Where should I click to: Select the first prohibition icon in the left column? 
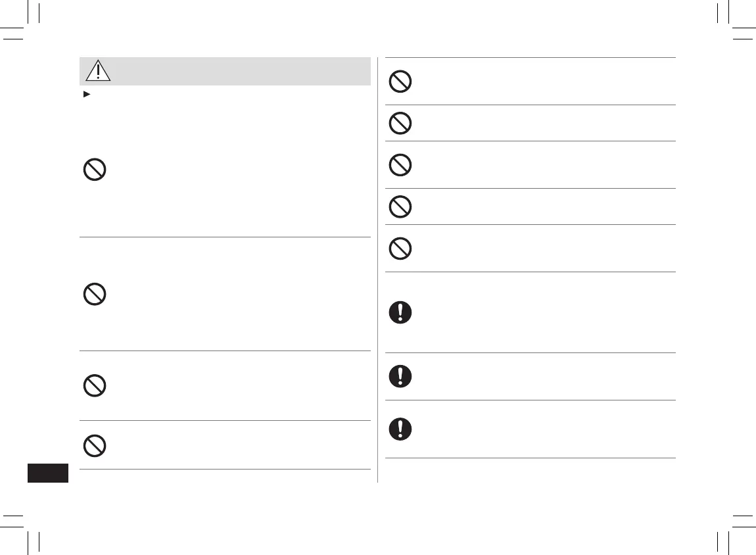95,170
